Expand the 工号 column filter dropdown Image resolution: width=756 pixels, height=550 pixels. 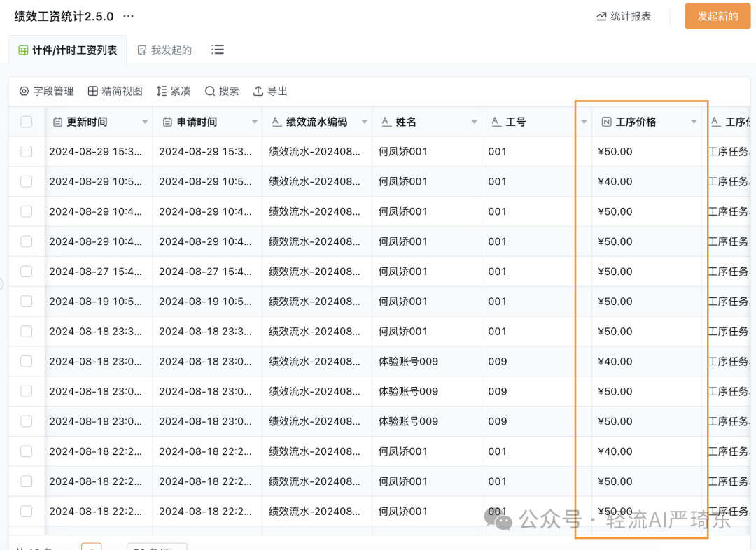(584, 121)
